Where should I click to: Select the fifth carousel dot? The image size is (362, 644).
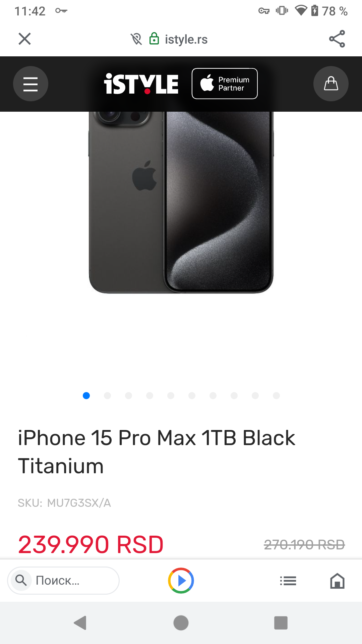[x=171, y=396]
